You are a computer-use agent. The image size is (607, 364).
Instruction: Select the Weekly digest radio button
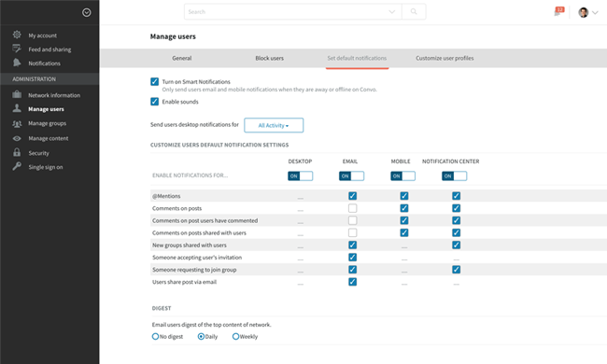(235, 337)
